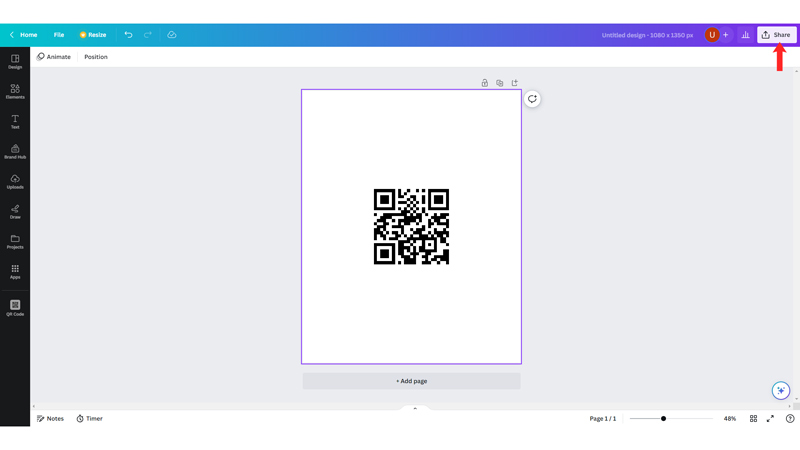Open grid view of pages

point(753,418)
